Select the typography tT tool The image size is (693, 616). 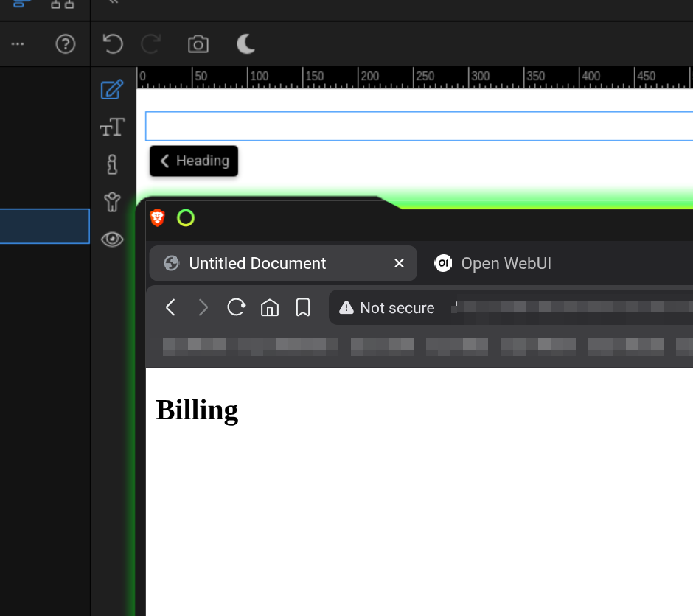(x=112, y=127)
